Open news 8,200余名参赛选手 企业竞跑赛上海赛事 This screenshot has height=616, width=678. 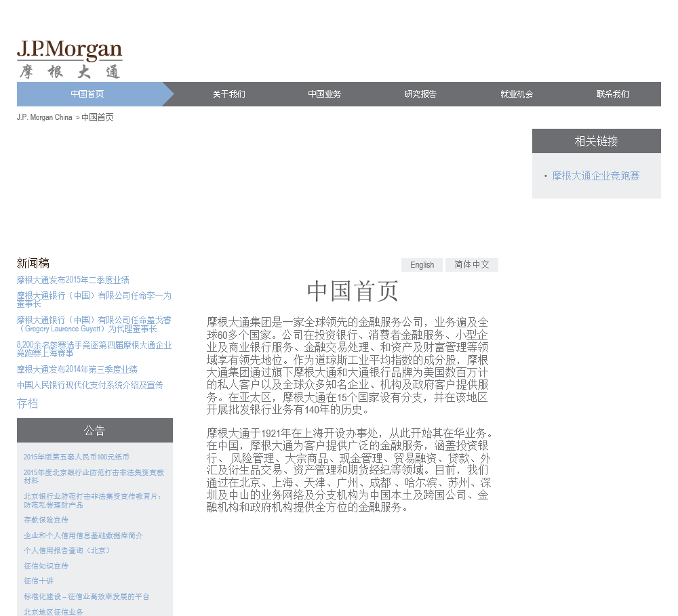tap(94, 349)
